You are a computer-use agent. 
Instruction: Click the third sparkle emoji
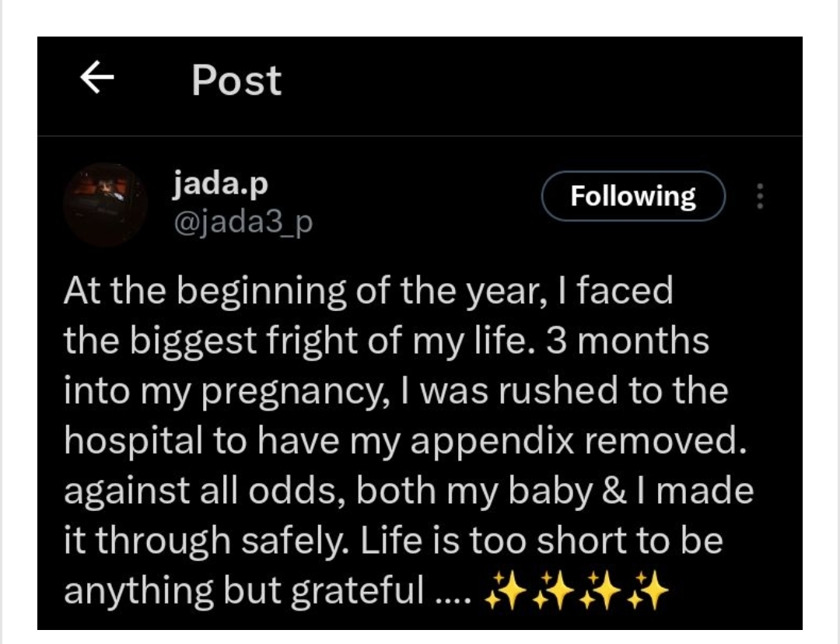[600, 591]
